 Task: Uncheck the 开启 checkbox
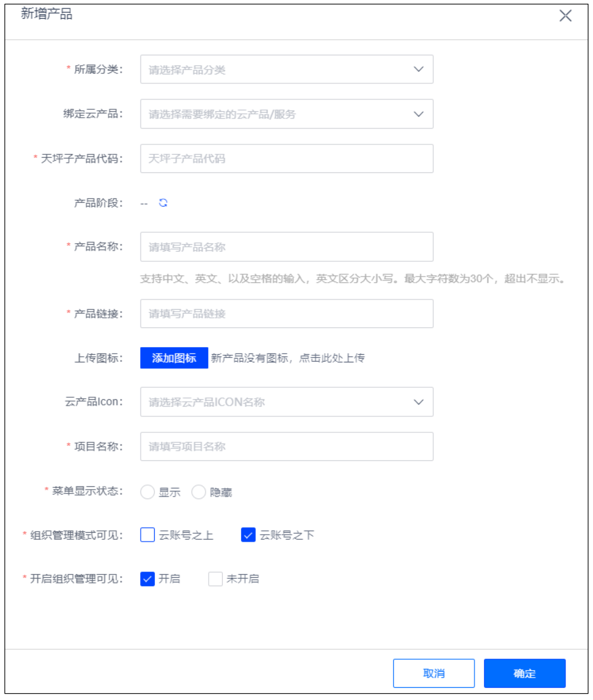click(147, 579)
